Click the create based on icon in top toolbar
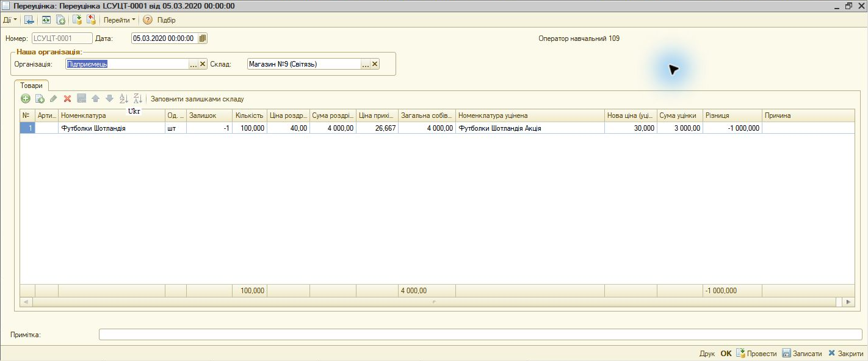Image resolution: width=868 pixels, height=361 pixels. [x=60, y=20]
